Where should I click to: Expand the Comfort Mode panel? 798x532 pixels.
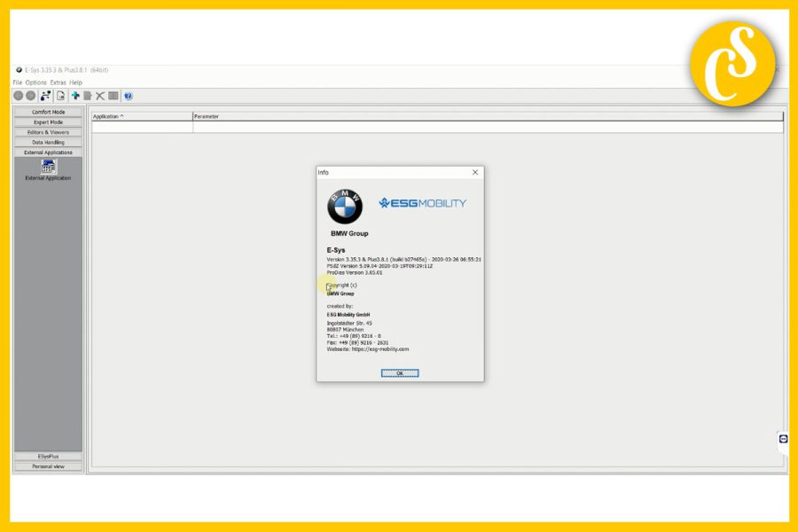[x=47, y=112]
